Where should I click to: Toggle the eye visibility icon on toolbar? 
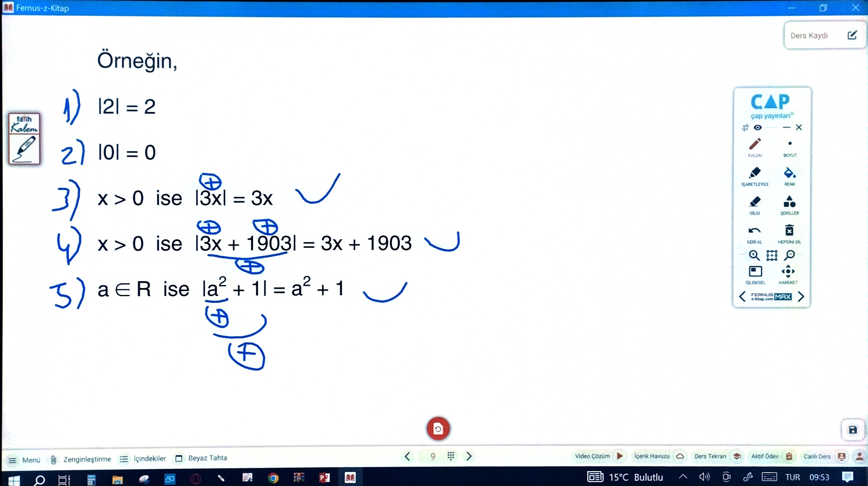758,127
